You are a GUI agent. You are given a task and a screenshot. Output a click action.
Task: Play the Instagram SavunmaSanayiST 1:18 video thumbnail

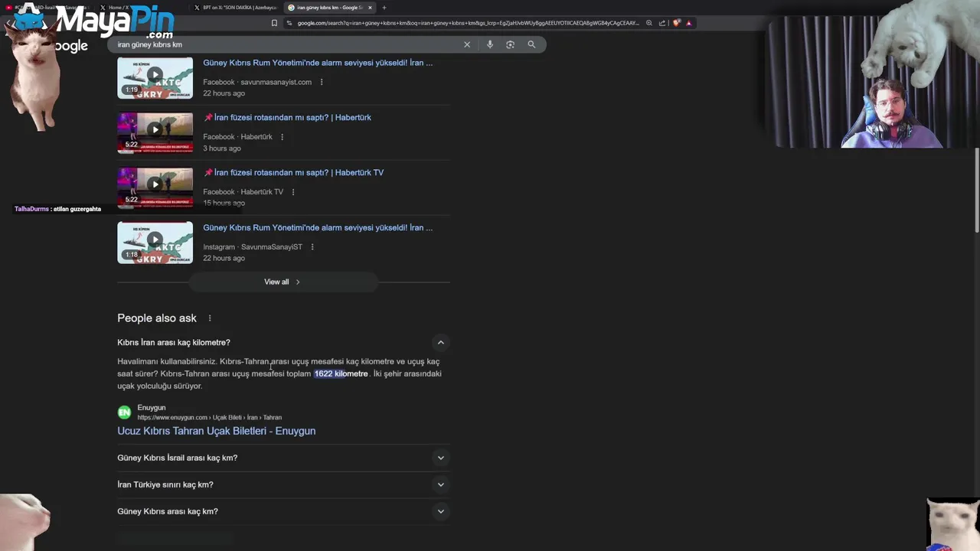click(155, 243)
